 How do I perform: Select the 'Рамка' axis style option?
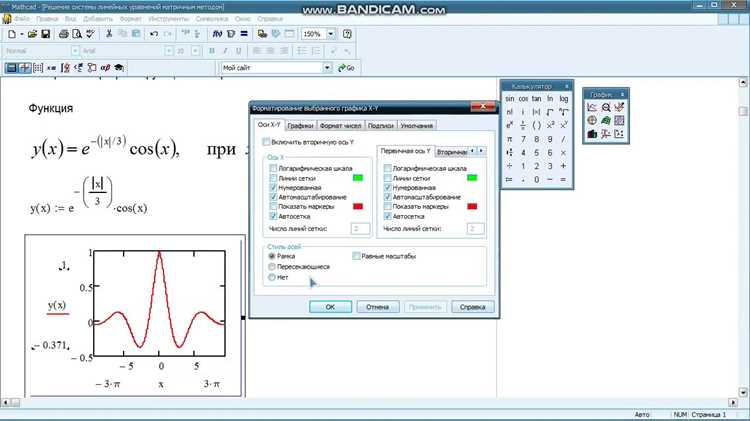(272, 256)
